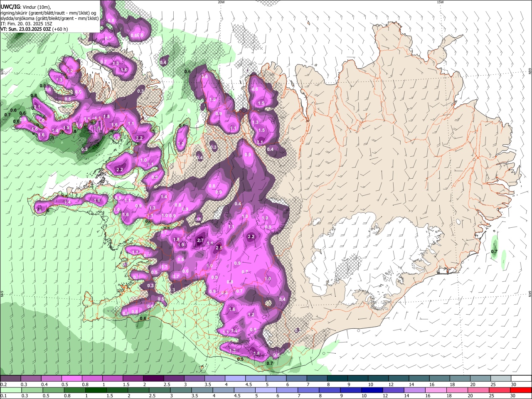Image resolution: width=532 pixels, height=399 pixels.
Task: Click the 'rigning/skúrir' legend description line
Action: pos(48,12)
